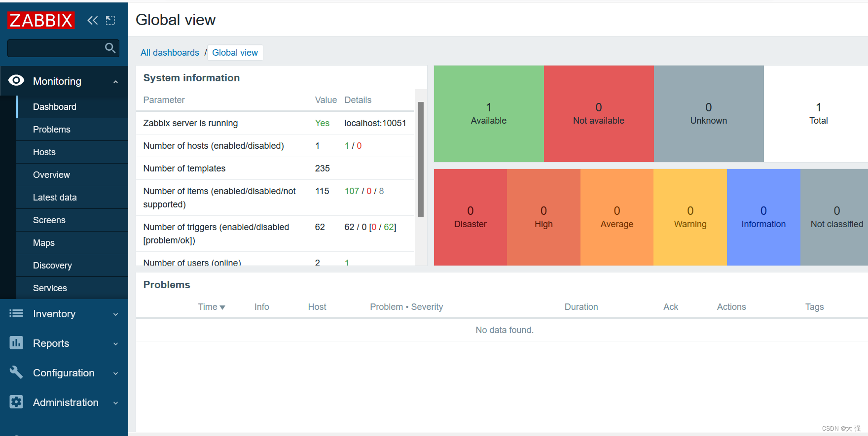Click 'Number of triggers' parameter text
The image size is (868, 436).
point(216,234)
